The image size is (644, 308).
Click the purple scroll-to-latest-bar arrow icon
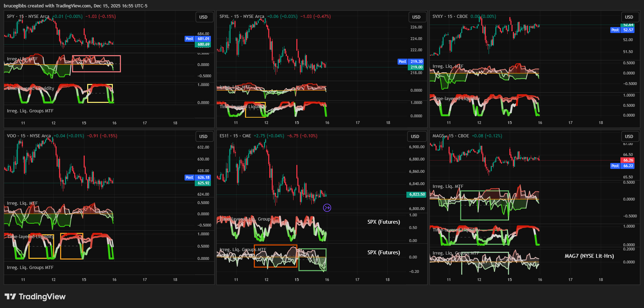coord(327,208)
